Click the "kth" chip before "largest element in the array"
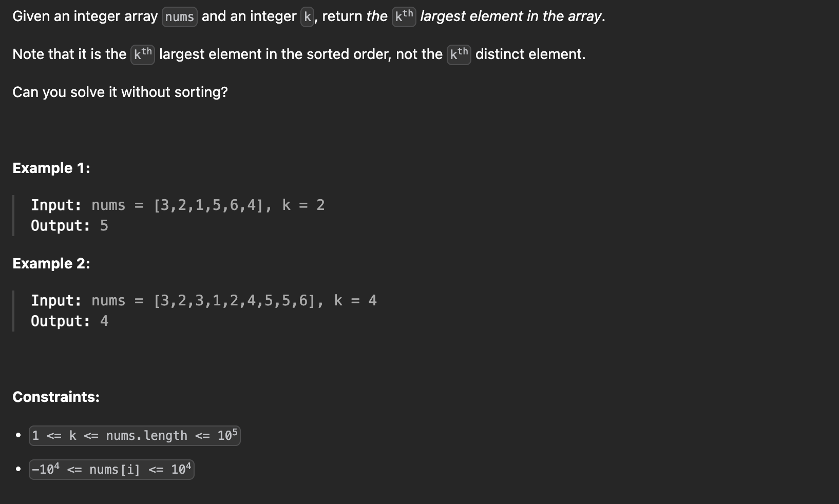Image resolution: width=839 pixels, height=504 pixels. coord(404,16)
